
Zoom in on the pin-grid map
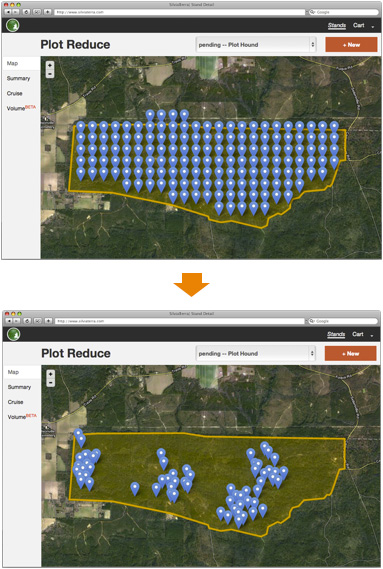pyautogui.click(x=50, y=65)
